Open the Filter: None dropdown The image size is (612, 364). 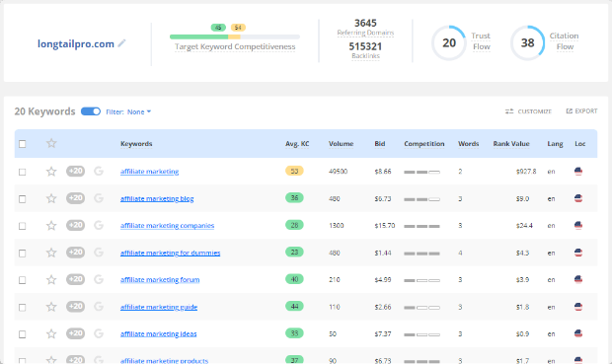tap(128, 112)
